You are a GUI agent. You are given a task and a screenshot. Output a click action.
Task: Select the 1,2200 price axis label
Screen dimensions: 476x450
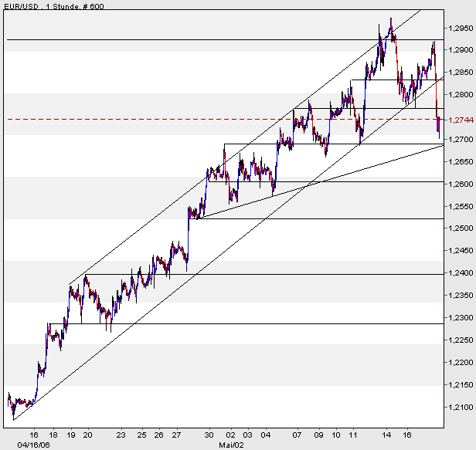tap(461, 362)
